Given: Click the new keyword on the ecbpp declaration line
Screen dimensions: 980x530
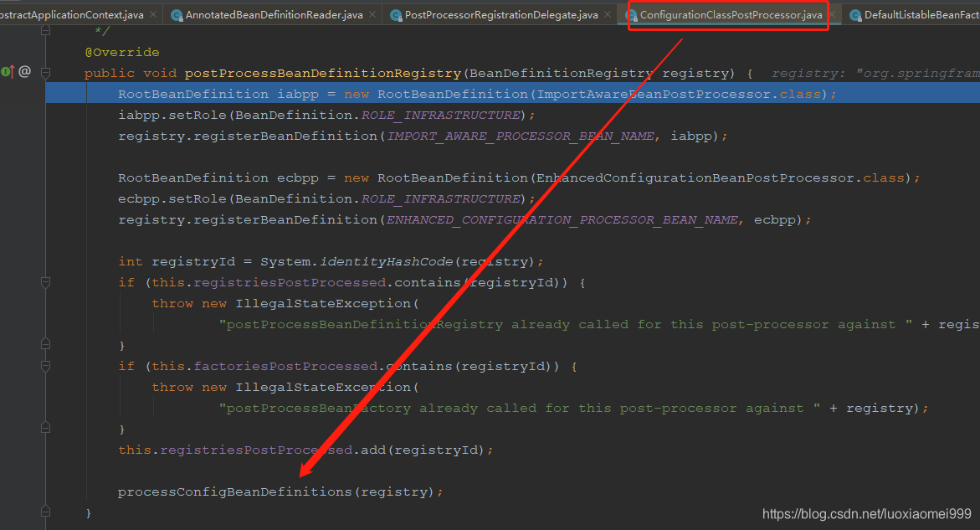Looking at the screenshot, I should point(357,178).
